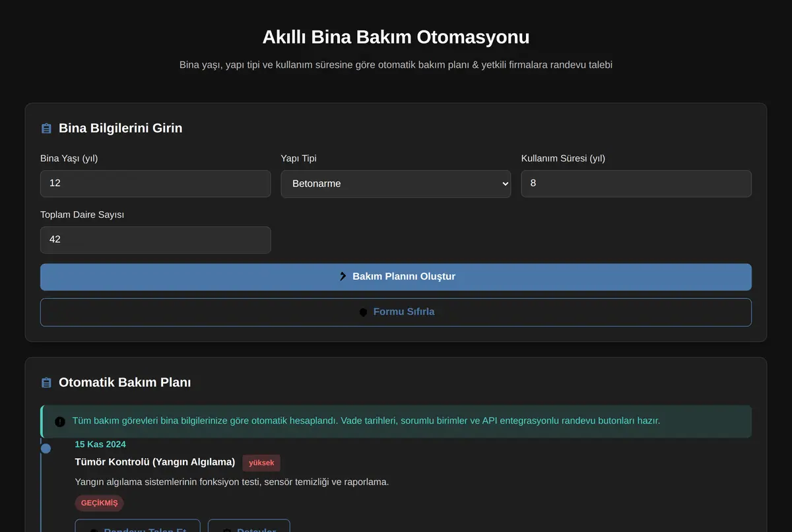Click the info icon in the green notice banner
792x532 pixels.
[60, 421]
